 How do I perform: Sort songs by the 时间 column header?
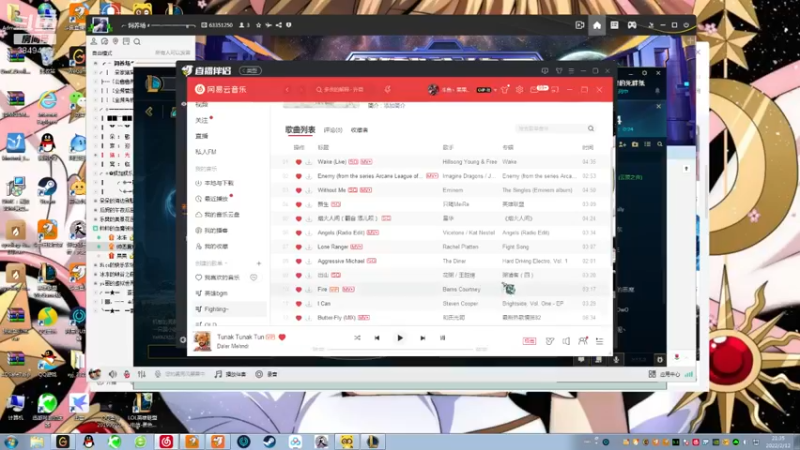point(588,147)
